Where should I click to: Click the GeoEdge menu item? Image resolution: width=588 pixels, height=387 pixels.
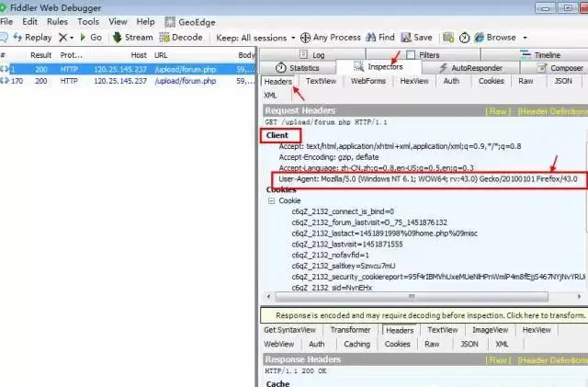pyautogui.click(x=190, y=22)
